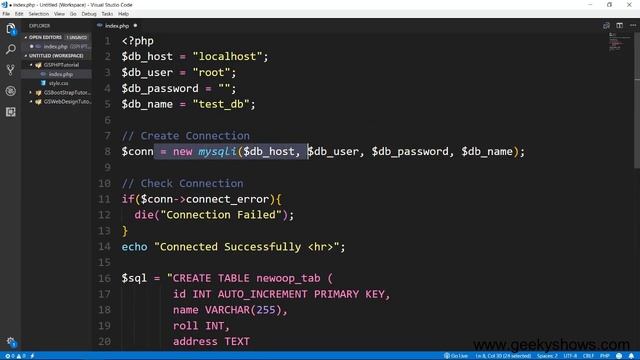Click the errors and warnings count in the status bar

pyautogui.click(x=15, y=356)
